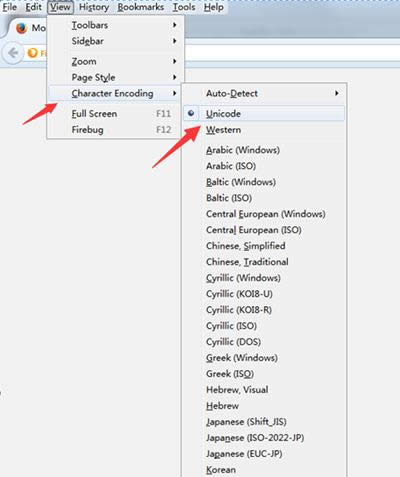This screenshot has width=400, height=477.
Task: Open the Tools menu
Action: click(x=184, y=7)
